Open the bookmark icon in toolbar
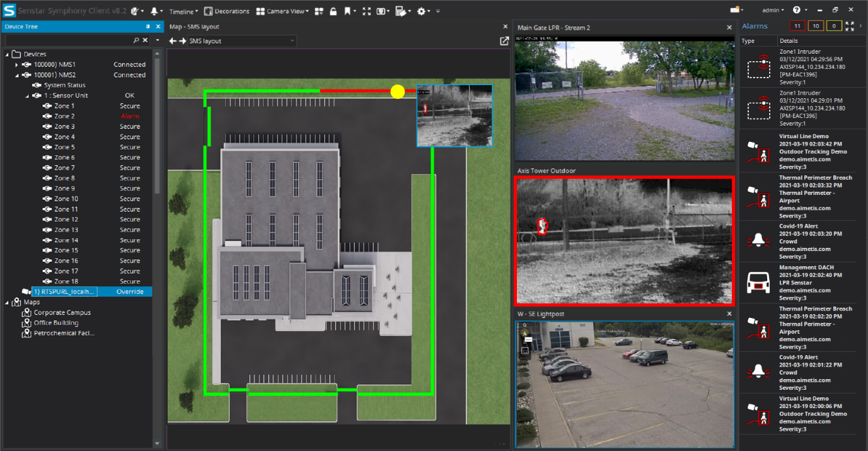The image size is (868, 451). [x=347, y=11]
